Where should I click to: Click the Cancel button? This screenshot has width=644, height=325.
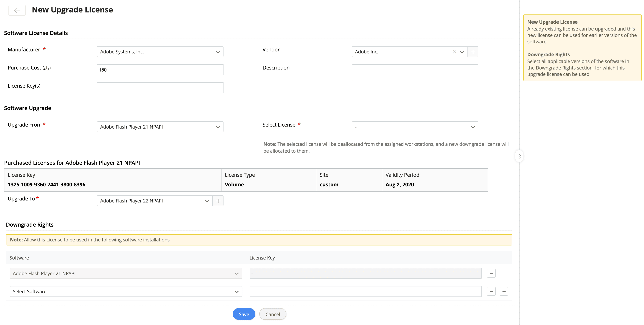273,314
